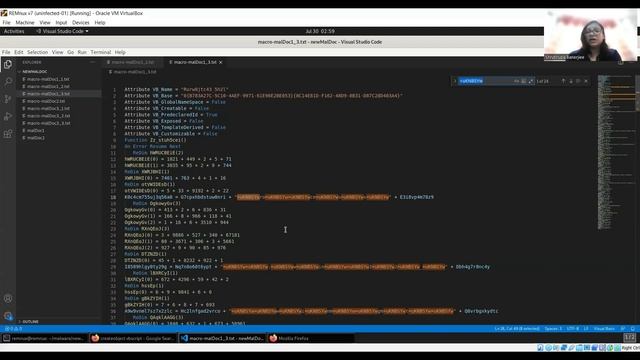640x360 pixels.
Task: Open VS Code Selection menu
Action: (x=38, y=52)
